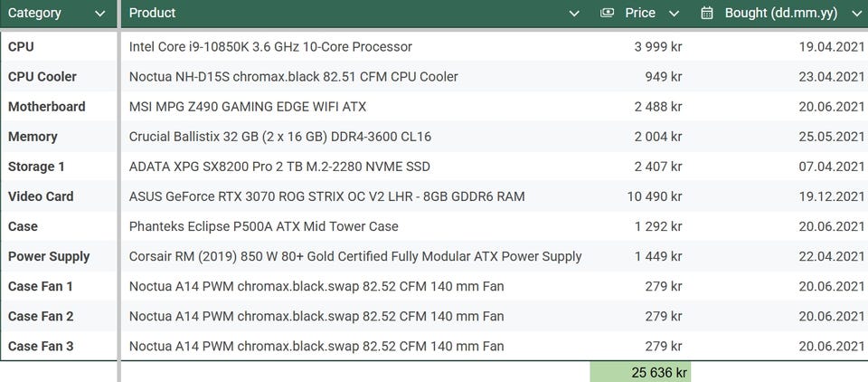Click the Crucial Ballistix memory product cell
Image resolution: width=868 pixels, height=382 pixels.
click(x=279, y=137)
